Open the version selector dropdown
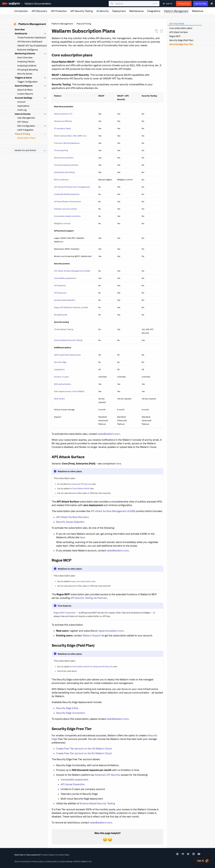Viewport: 215px width, 868px height. click(30, 150)
